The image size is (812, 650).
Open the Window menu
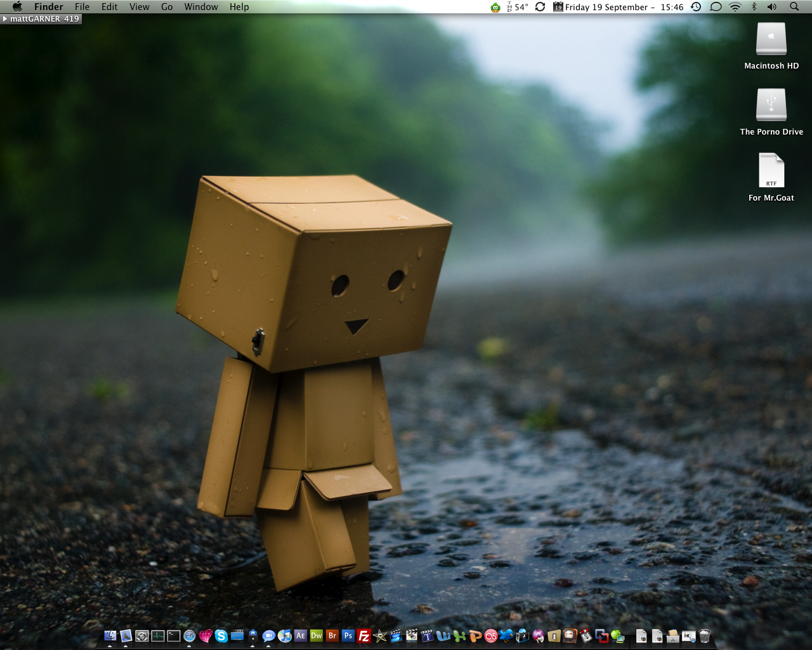(201, 7)
